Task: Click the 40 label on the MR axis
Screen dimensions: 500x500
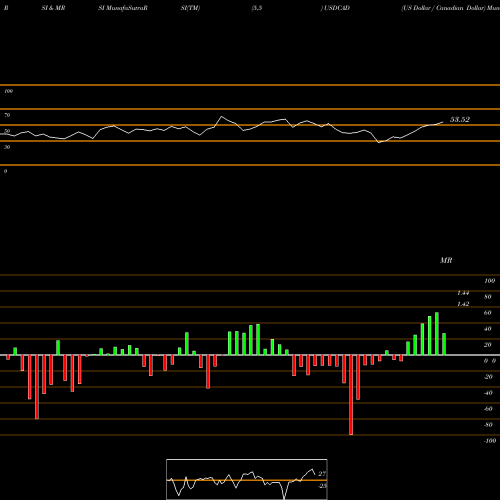Action: (x=488, y=329)
